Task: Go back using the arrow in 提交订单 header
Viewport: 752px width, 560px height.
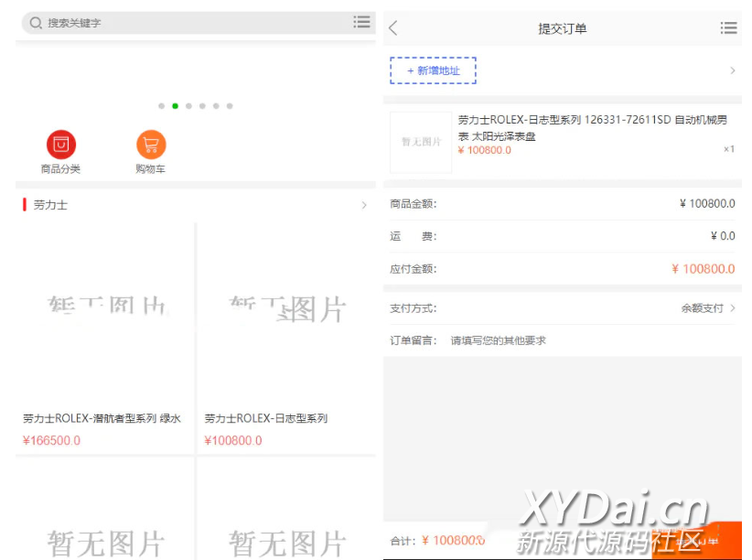Action: (393, 28)
